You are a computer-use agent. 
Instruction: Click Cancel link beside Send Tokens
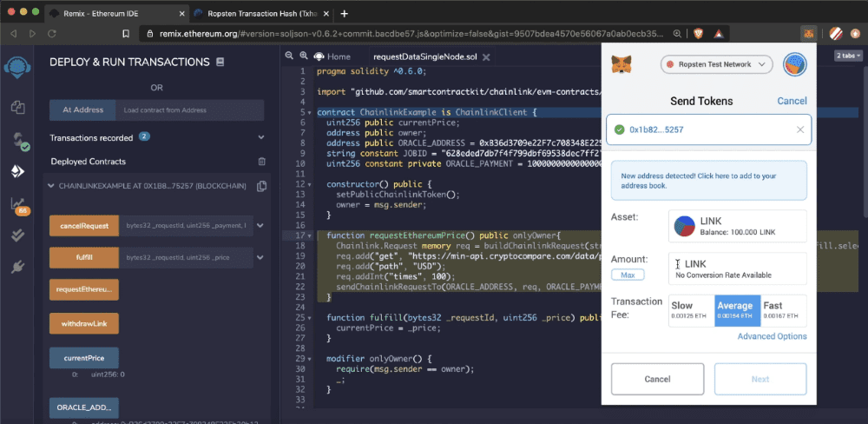pos(792,101)
